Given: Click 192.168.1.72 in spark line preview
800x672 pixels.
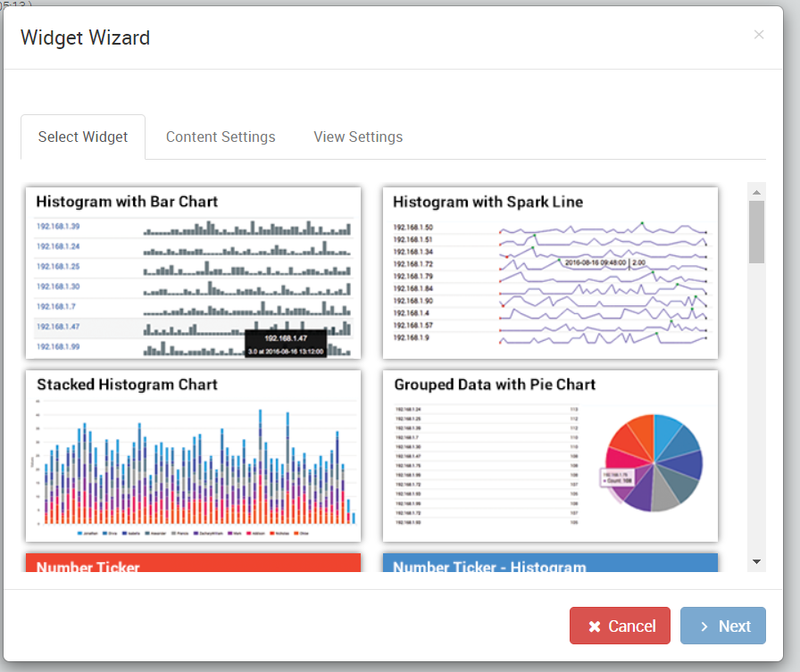Looking at the screenshot, I should 412,264.
